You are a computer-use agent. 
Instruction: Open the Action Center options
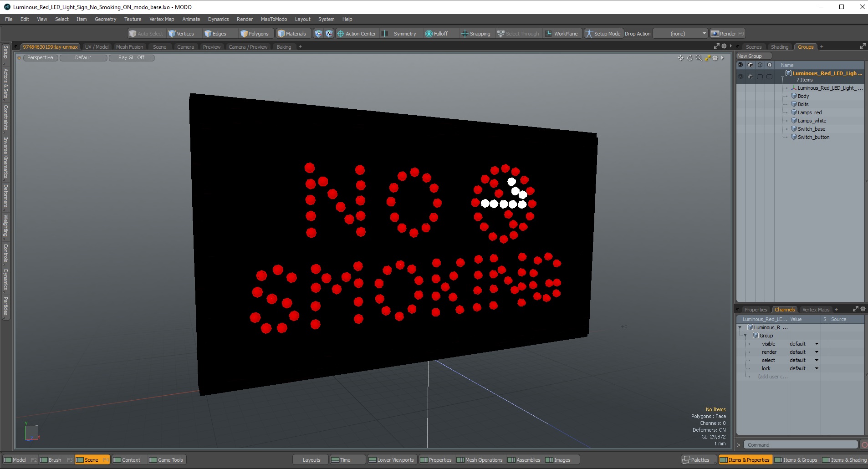click(357, 34)
